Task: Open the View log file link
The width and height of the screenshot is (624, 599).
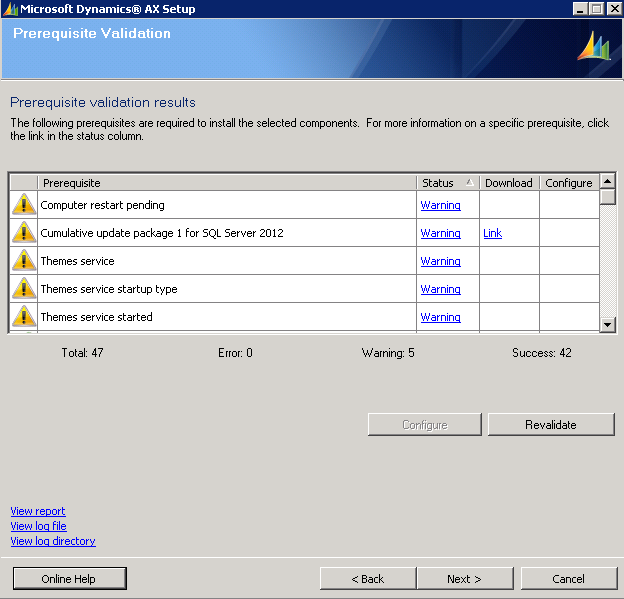Action: pos(38,526)
